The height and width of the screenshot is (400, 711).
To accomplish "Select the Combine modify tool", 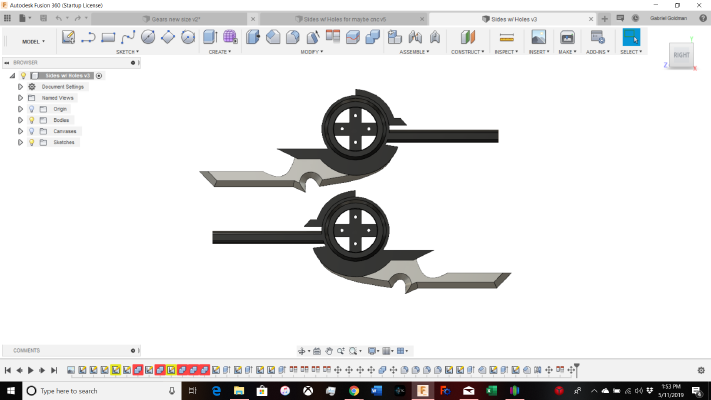I will tap(372, 37).
